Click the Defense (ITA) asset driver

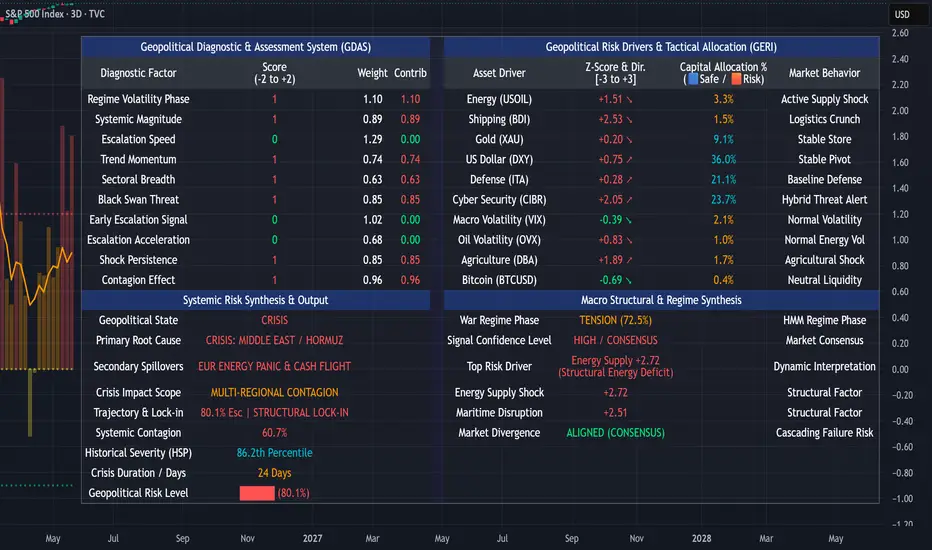pyautogui.click(x=499, y=180)
